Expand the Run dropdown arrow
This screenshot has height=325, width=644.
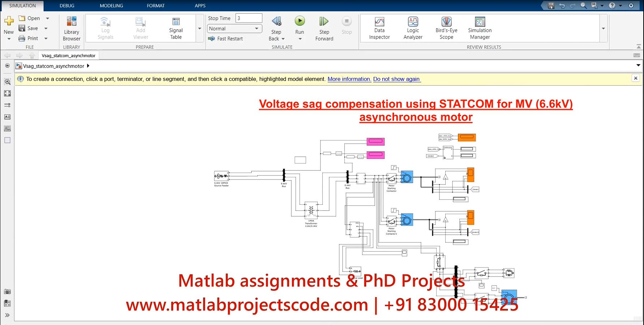coord(300,39)
